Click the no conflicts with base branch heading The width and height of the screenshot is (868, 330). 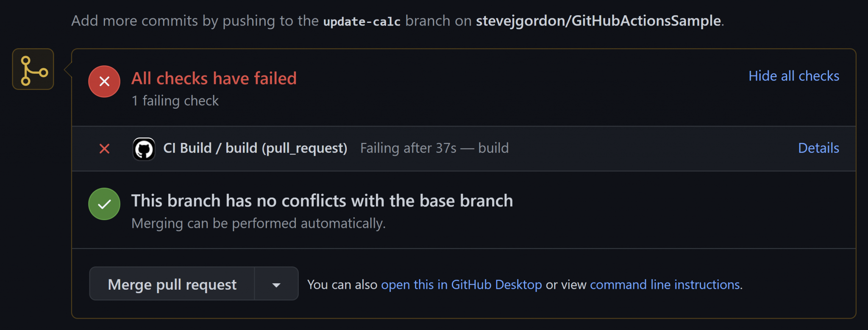coord(322,201)
